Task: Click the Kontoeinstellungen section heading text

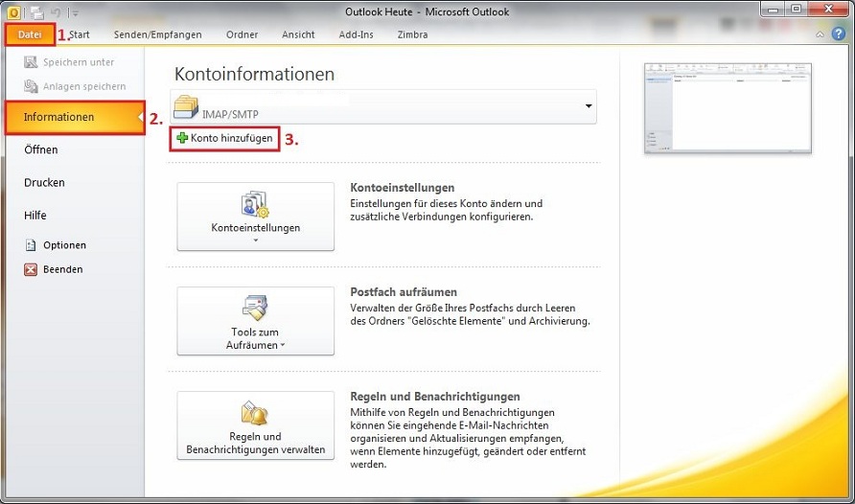Action: 402,188
